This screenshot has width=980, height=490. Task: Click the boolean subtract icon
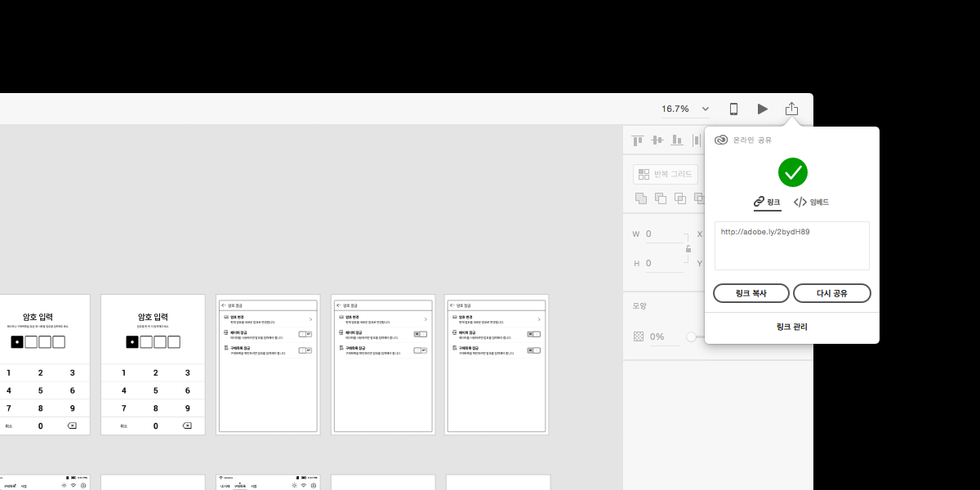click(661, 198)
